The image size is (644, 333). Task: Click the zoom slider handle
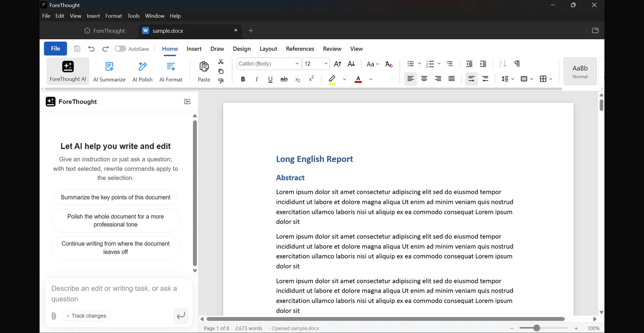click(537, 328)
